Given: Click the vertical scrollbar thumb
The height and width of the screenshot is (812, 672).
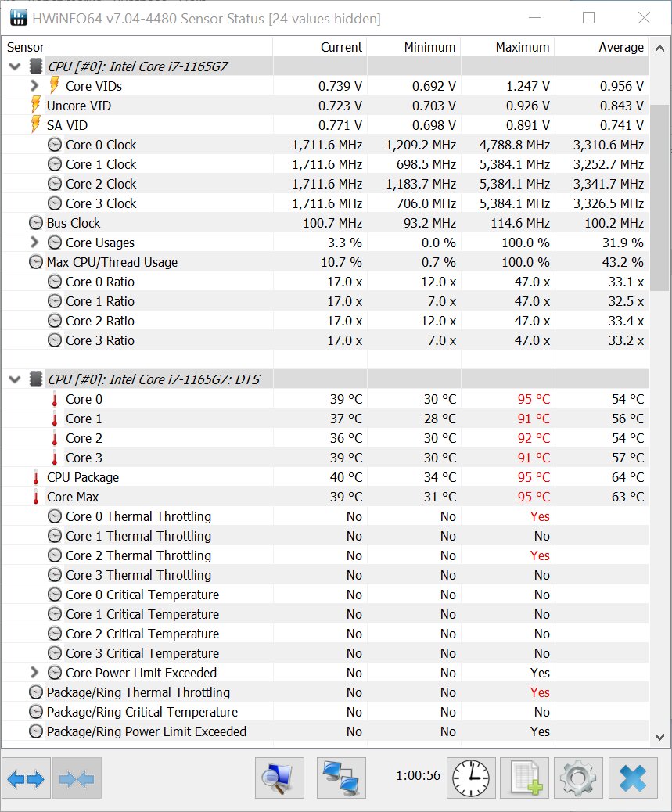Looking at the screenshot, I should pos(659,198).
